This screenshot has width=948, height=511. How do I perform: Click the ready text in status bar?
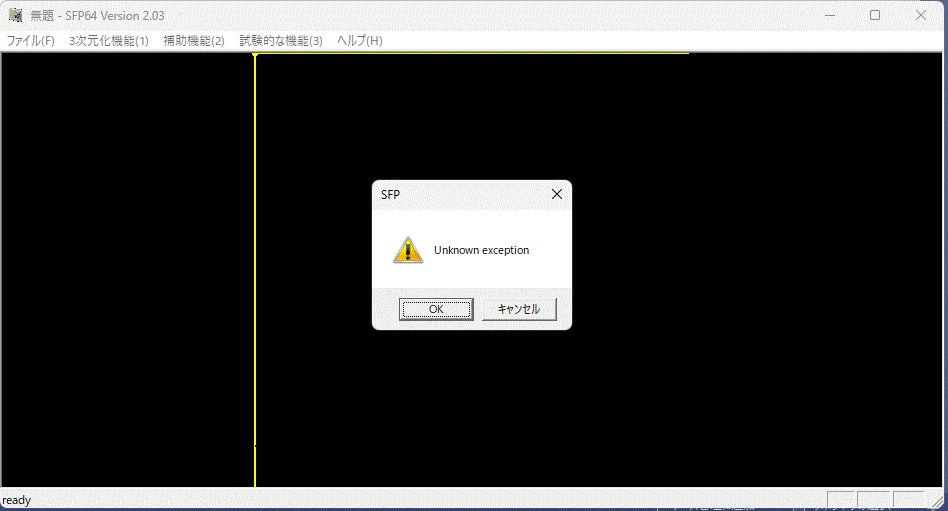point(16,500)
